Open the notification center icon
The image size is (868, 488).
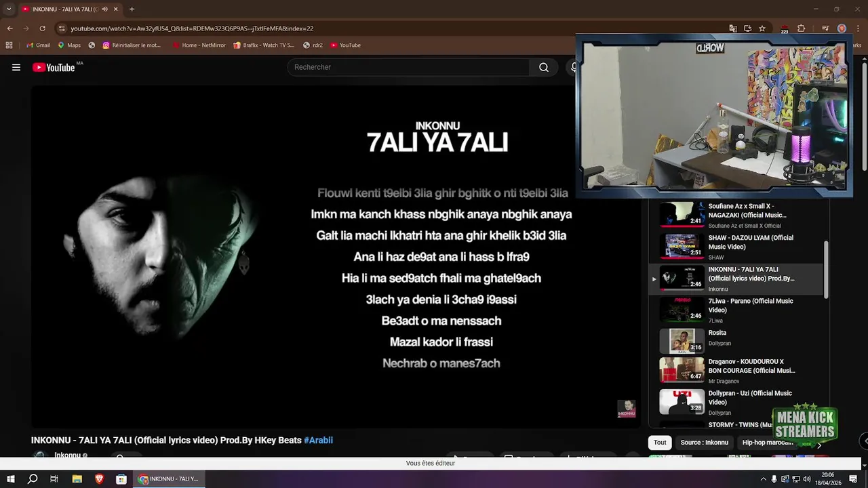[x=854, y=479]
